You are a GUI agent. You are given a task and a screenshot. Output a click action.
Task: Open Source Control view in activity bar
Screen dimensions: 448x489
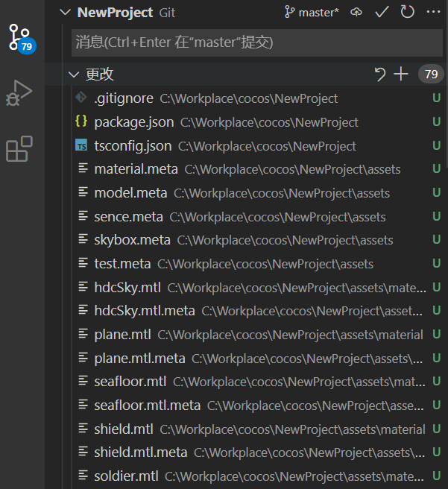(22, 38)
